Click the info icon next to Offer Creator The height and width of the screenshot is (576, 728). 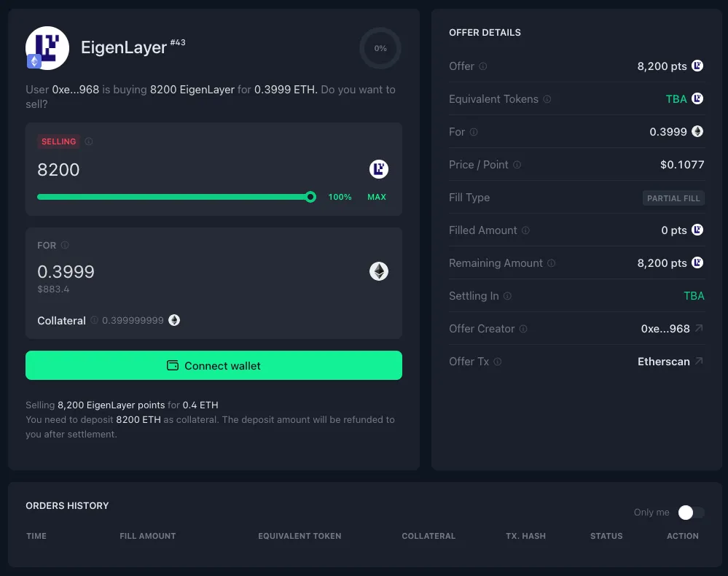[523, 329]
